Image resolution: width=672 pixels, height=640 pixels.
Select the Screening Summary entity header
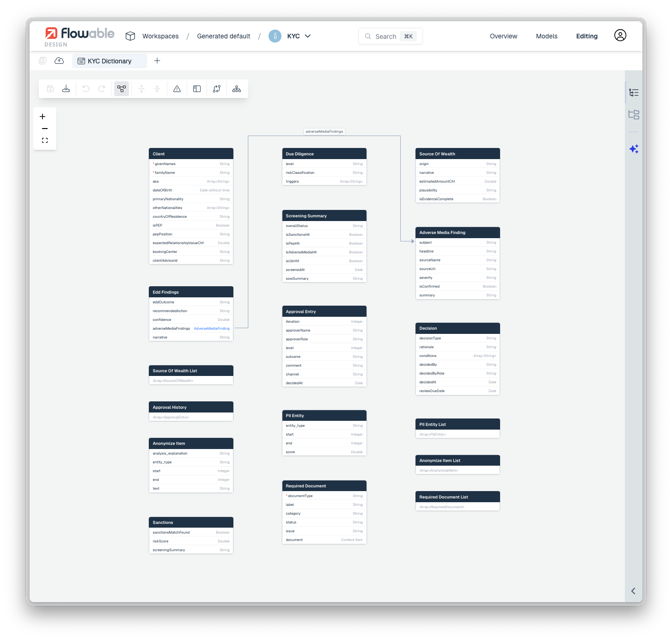[x=324, y=216]
